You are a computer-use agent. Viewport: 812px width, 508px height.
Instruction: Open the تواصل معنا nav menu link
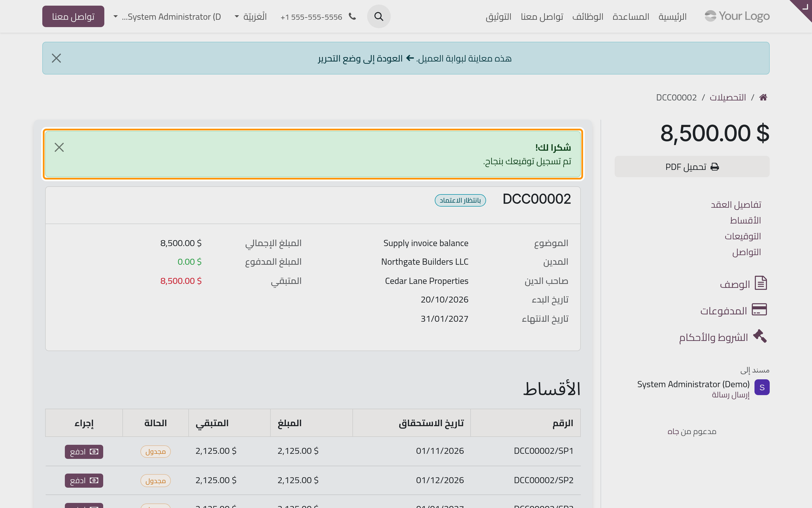(x=542, y=17)
